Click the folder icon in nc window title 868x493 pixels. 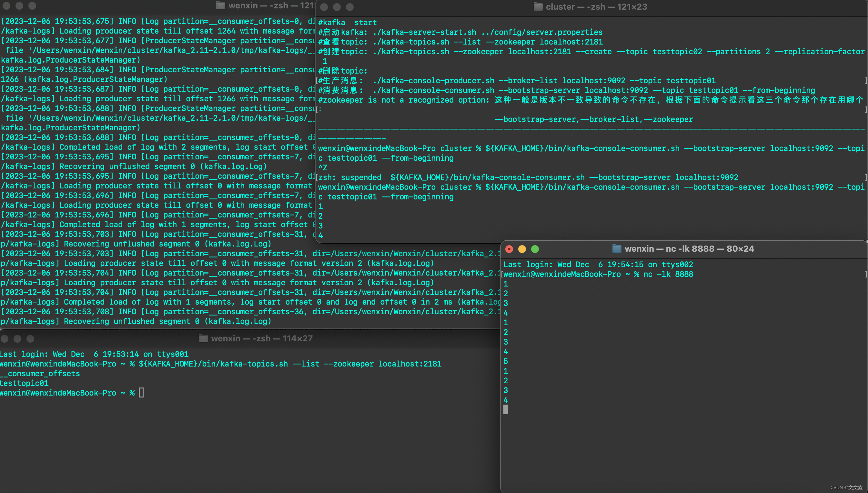(x=617, y=249)
